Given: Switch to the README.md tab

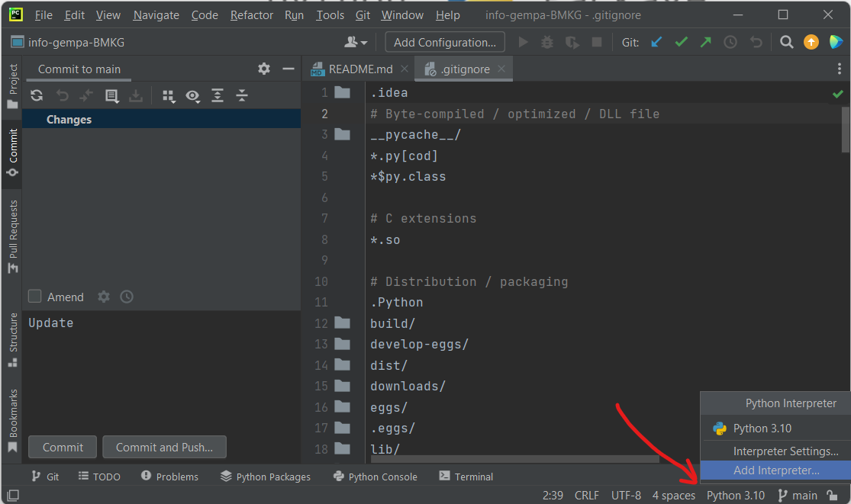Looking at the screenshot, I should click(x=357, y=68).
